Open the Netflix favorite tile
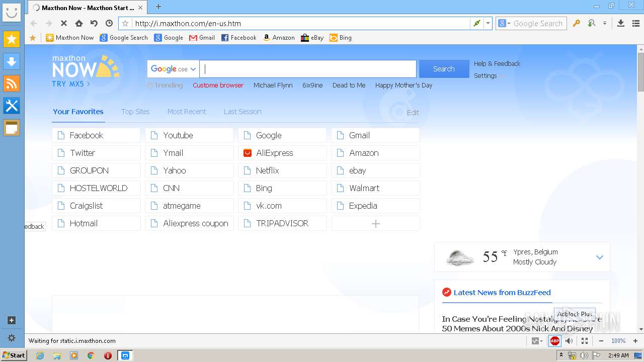Image resolution: width=644 pixels, height=362 pixels. pyautogui.click(x=282, y=170)
